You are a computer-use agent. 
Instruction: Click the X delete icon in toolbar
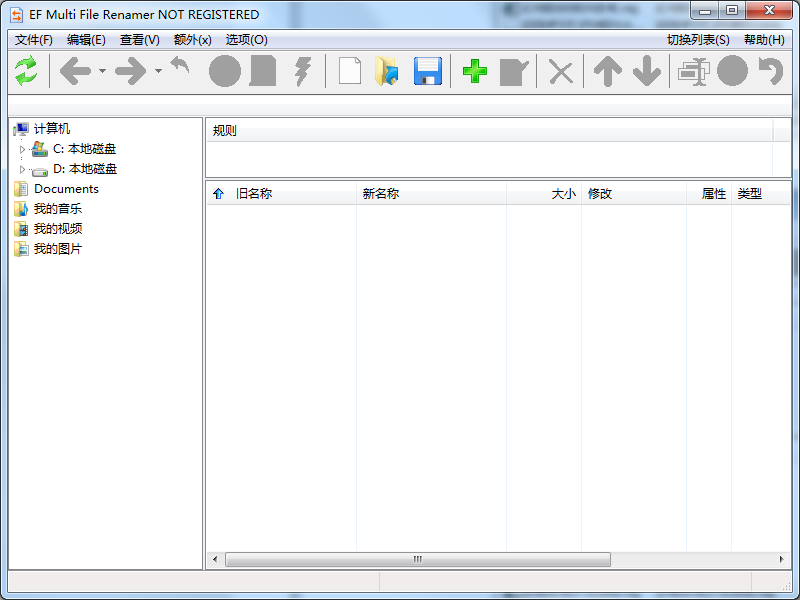561,71
